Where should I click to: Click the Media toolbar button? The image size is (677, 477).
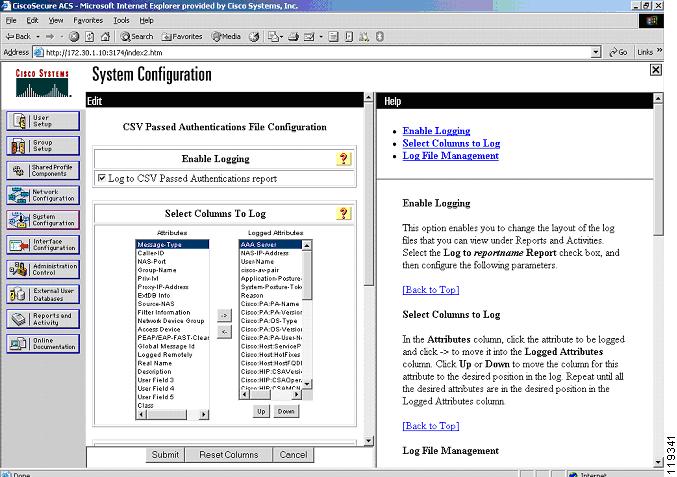coord(226,37)
